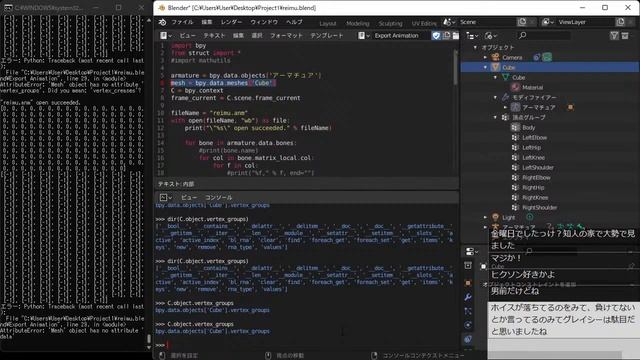
Task: Open the text editor type dropdown
Action: (166, 36)
